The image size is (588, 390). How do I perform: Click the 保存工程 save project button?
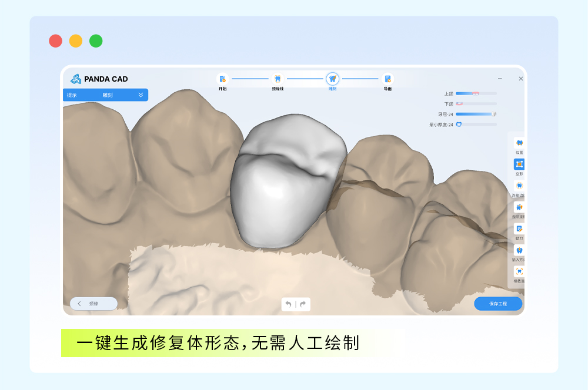498,304
